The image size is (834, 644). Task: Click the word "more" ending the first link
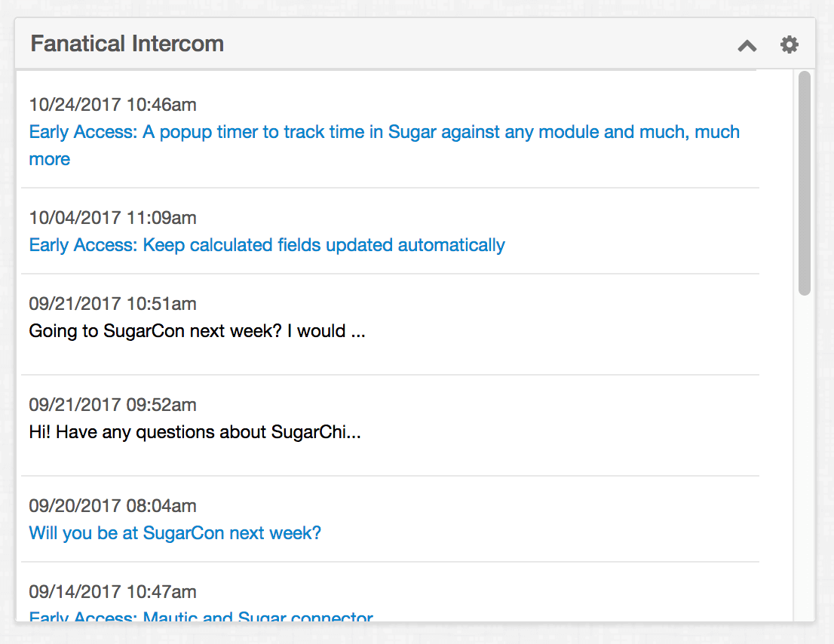click(50, 159)
